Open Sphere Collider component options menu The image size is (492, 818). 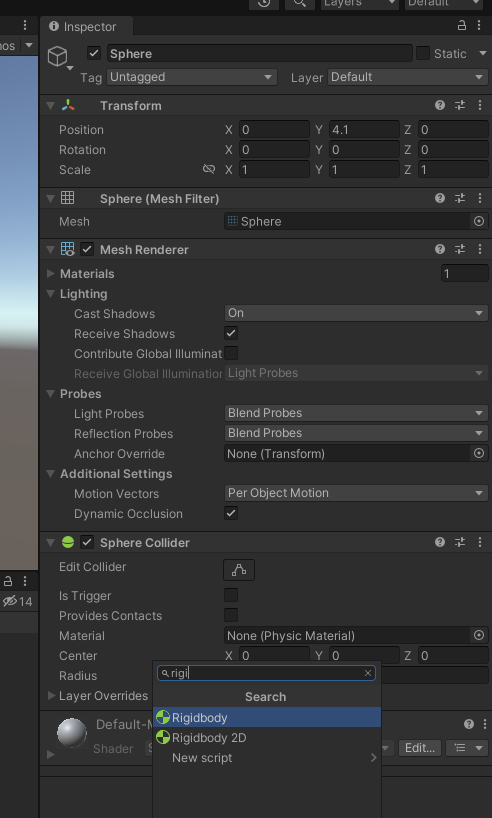point(479,543)
